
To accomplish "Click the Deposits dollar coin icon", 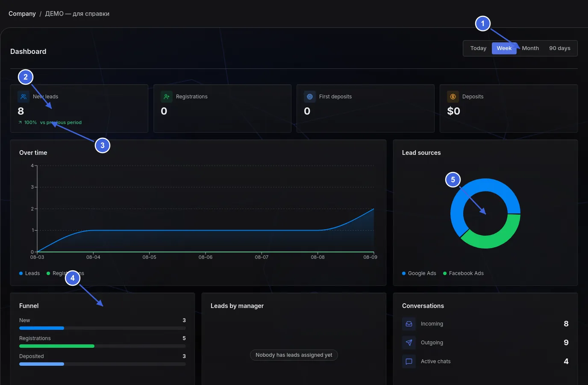I will pyautogui.click(x=453, y=97).
